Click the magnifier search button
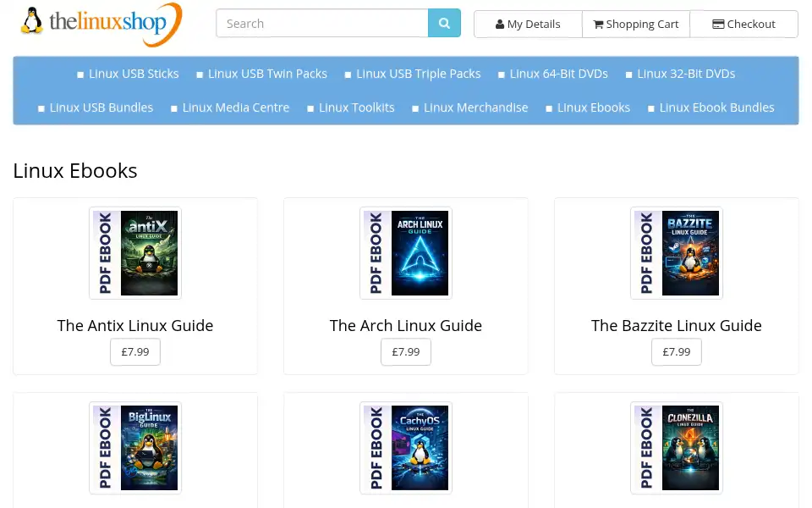Viewport: 812px width, 508px height. point(444,23)
